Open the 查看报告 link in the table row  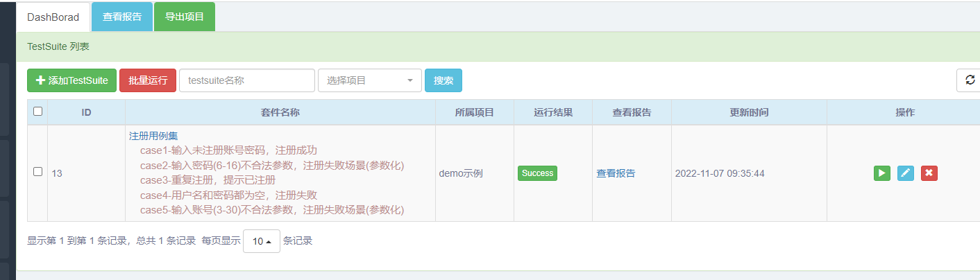pyautogui.click(x=616, y=173)
